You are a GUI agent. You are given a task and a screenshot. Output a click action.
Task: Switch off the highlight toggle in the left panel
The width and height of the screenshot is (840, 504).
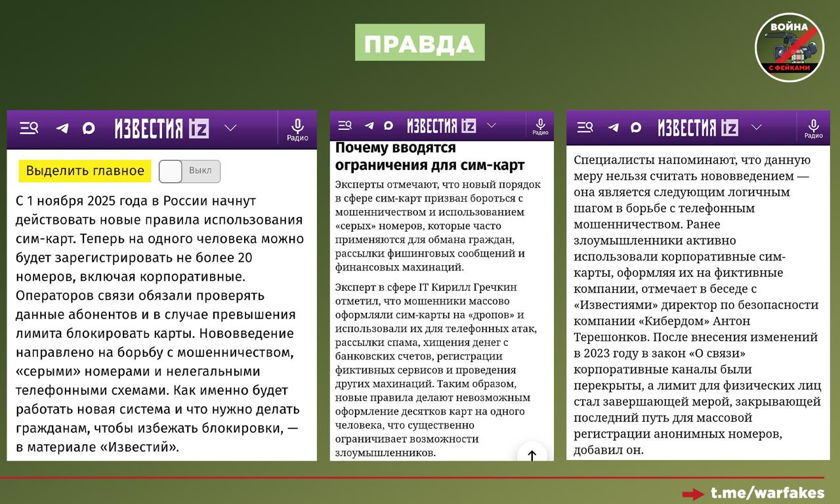pos(188,171)
